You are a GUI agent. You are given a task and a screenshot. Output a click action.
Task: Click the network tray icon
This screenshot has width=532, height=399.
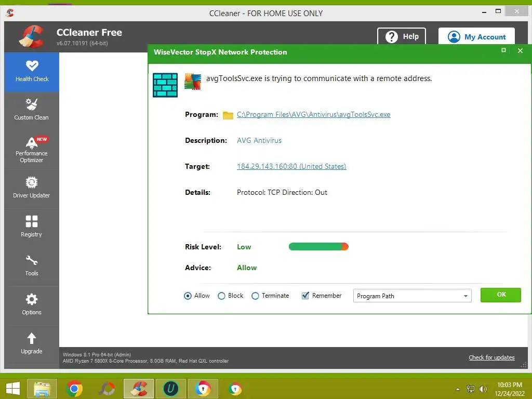(x=471, y=389)
